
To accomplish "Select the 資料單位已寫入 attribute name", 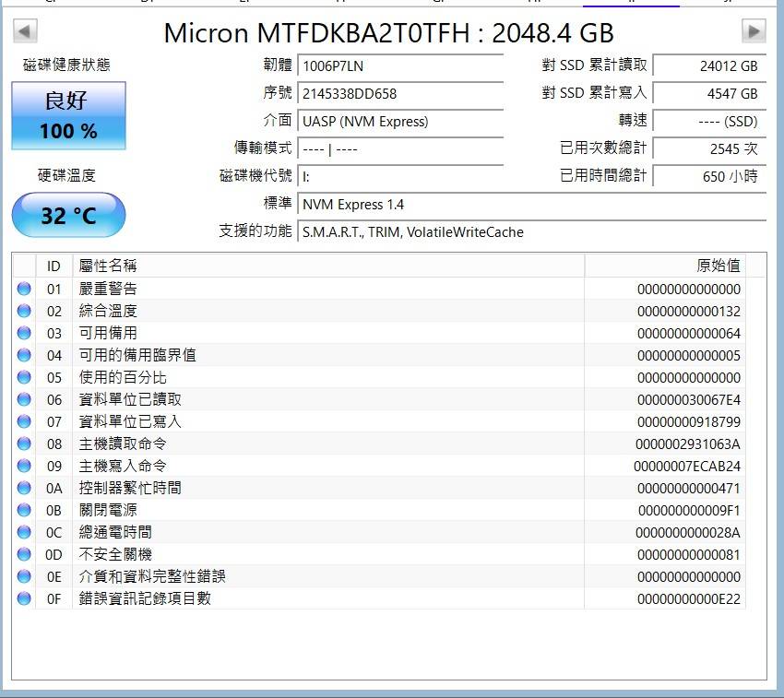I will click(x=130, y=421).
